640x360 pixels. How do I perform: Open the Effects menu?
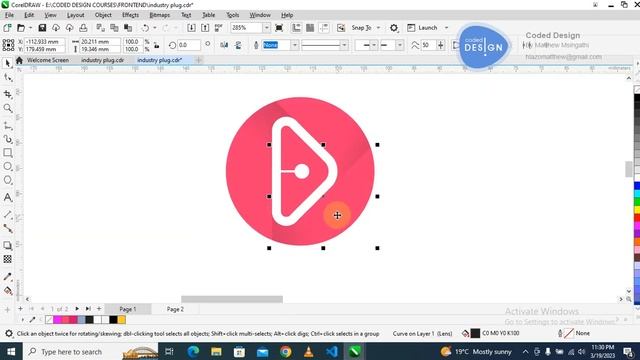(x=130, y=15)
